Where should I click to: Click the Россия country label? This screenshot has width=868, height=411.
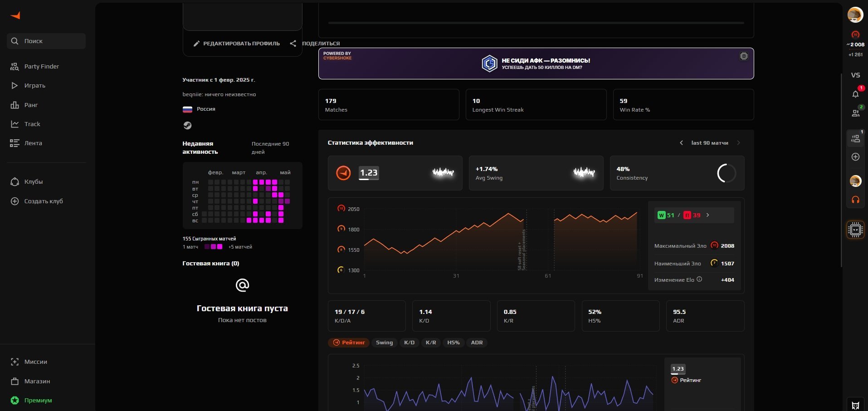click(x=206, y=109)
